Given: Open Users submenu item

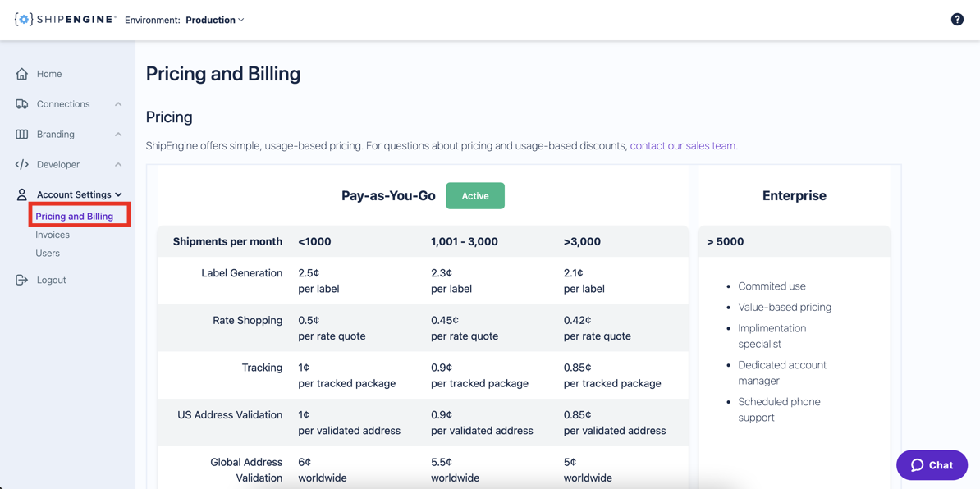Looking at the screenshot, I should pos(48,253).
